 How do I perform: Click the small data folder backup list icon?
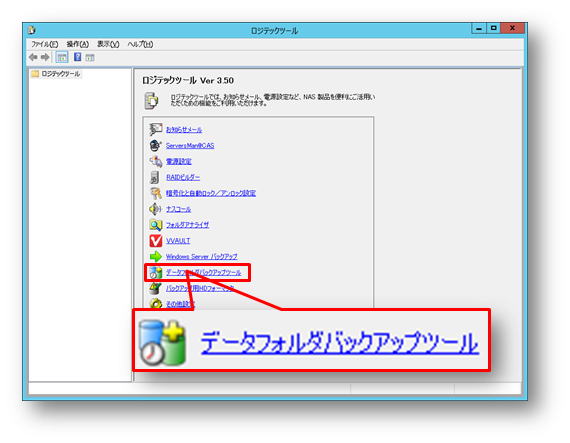pos(156,273)
